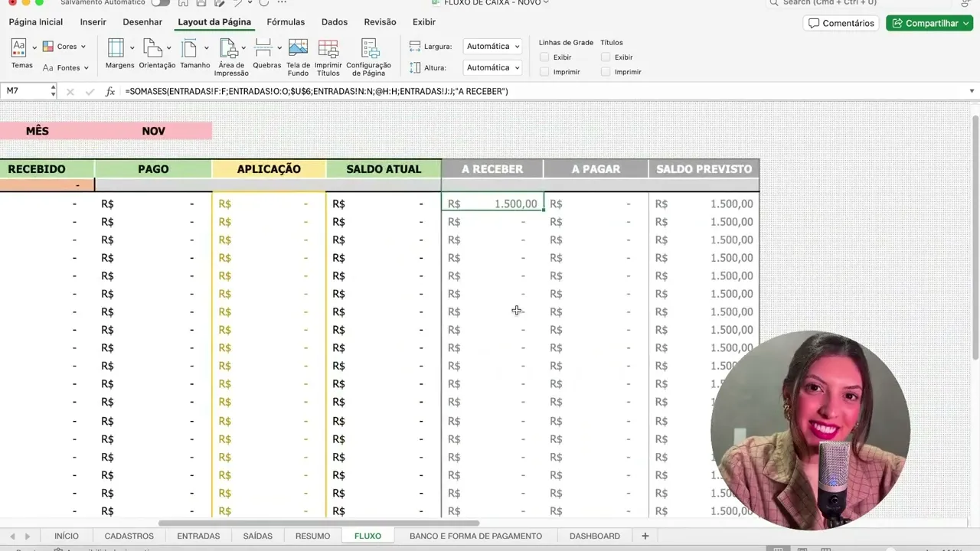
Task: Click the formula bar cancel X icon
Action: click(70, 91)
